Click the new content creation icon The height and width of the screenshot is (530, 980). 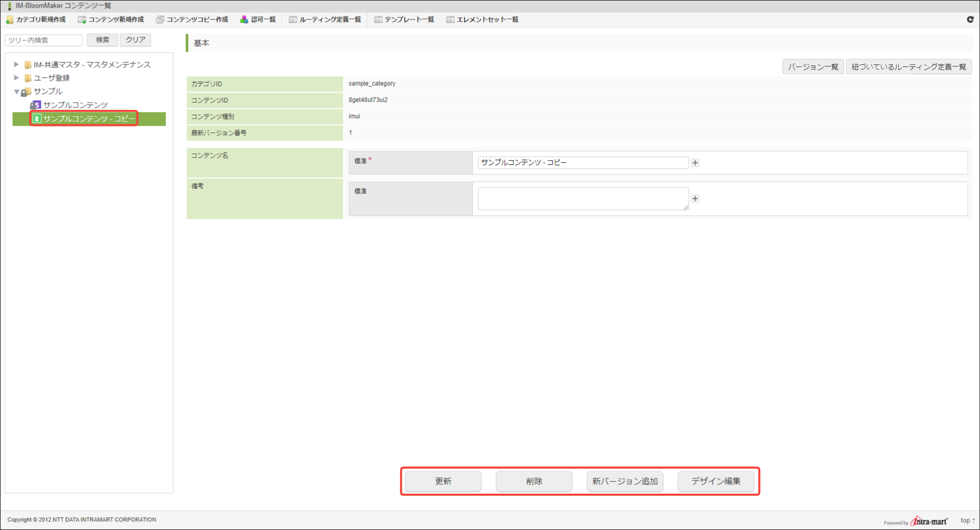82,19
